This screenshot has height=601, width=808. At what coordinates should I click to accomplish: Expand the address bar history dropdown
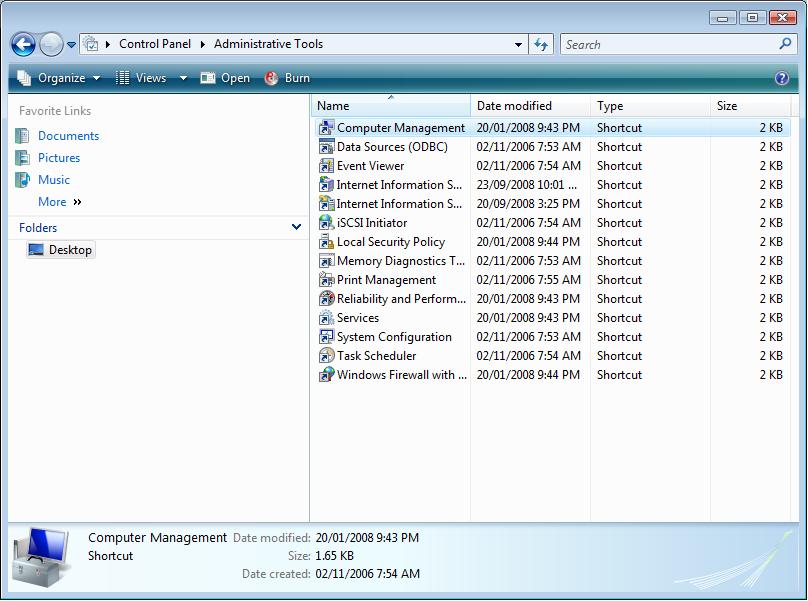pyautogui.click(x=518, y=45)
